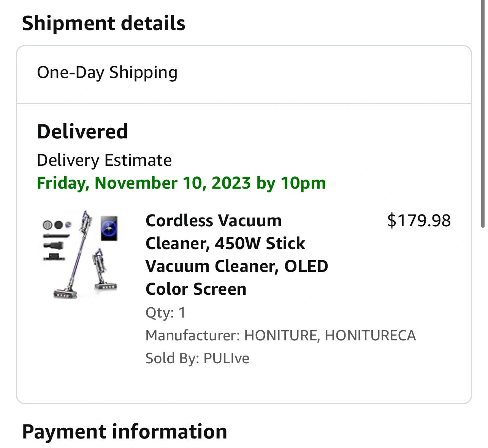Open the cordless vacuum product thumbnail
This screenshot has height=448, width=488.
[79, 254]
